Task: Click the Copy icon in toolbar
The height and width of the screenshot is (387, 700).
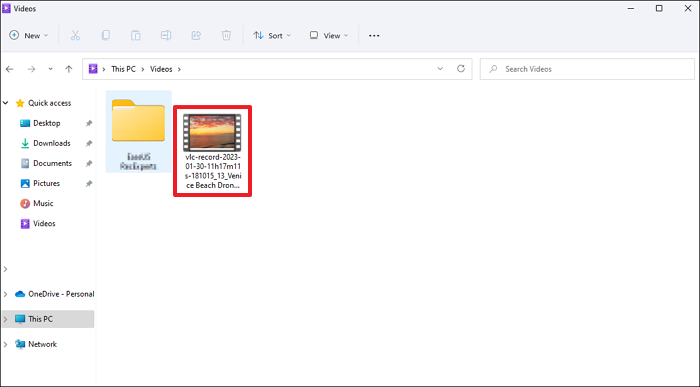Action: (x=106, y=35)
